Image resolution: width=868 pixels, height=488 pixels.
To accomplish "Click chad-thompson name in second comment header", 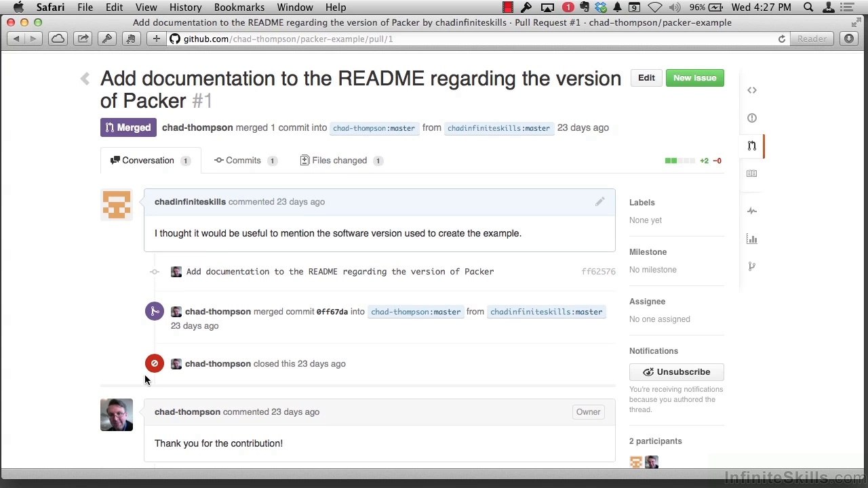I will pos(187,412).
